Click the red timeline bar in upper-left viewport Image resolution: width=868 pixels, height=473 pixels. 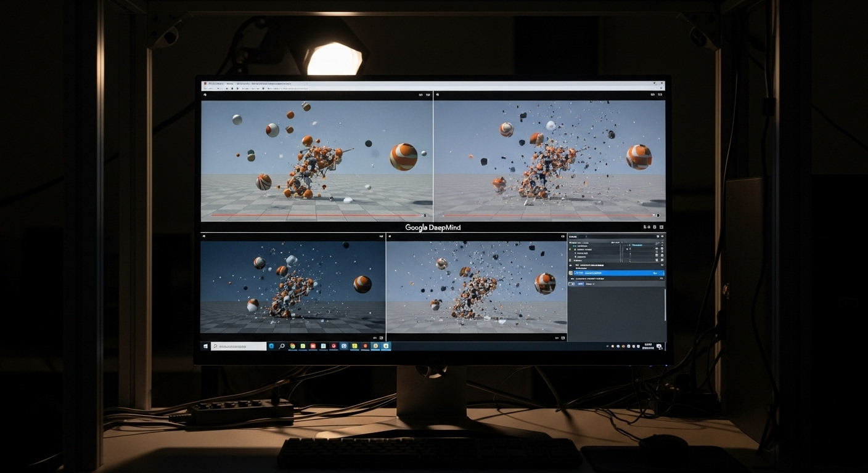pos(308,216)
